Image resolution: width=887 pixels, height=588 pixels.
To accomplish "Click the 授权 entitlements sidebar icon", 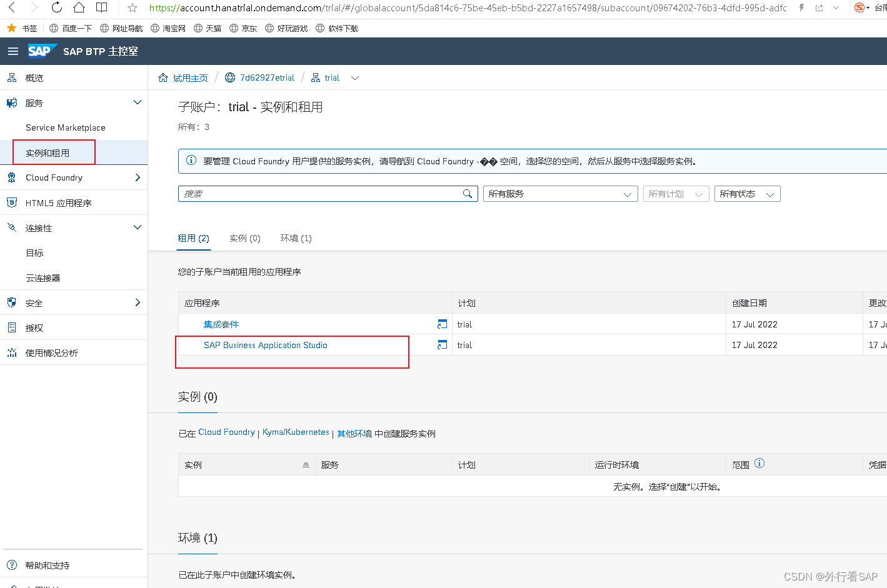I will [12, 327].
